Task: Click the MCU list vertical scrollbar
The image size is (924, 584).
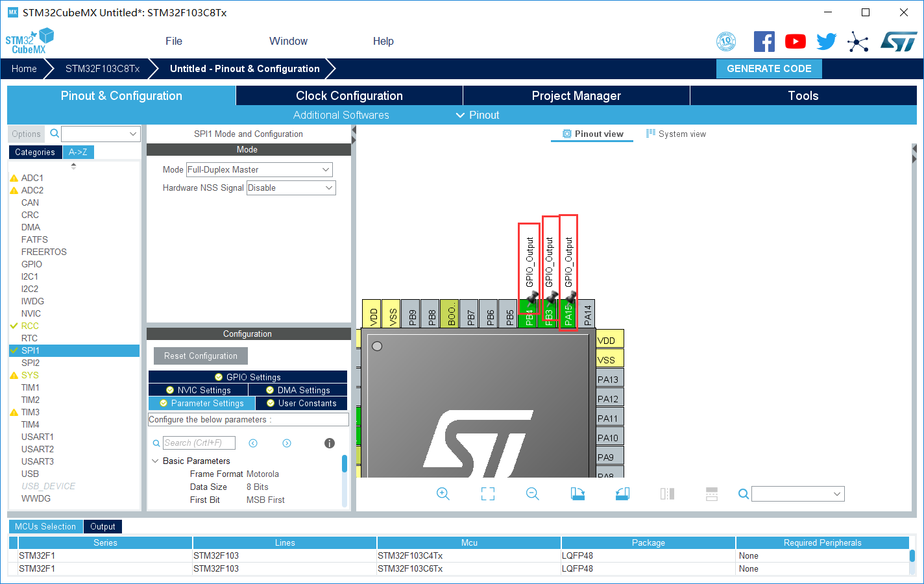Action: 912,556
